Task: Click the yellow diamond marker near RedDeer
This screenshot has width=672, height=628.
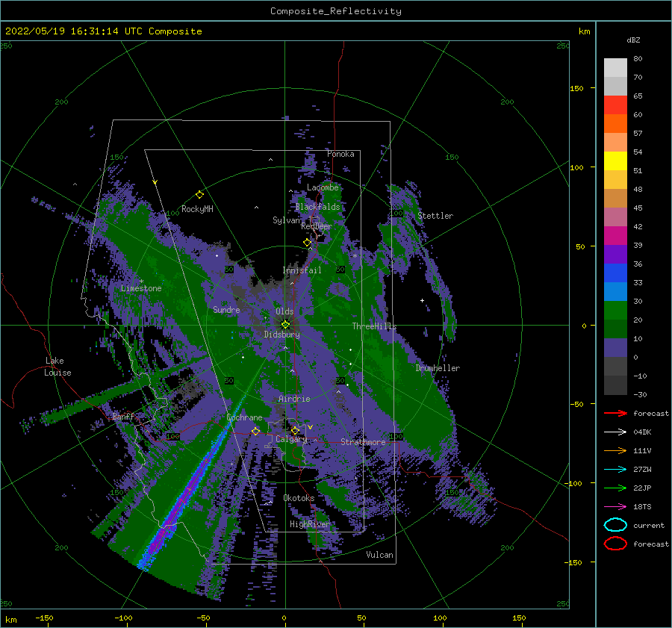Action: coord(307,243)
